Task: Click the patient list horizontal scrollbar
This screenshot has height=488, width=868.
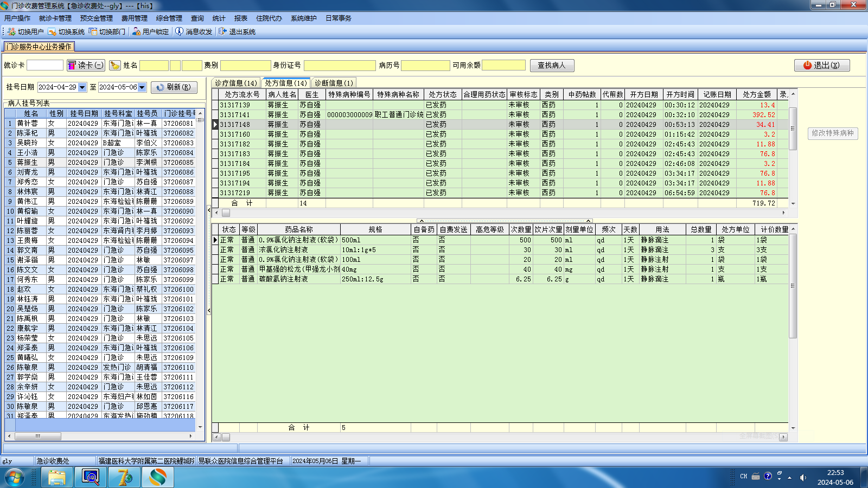Action: coord(38,436)
